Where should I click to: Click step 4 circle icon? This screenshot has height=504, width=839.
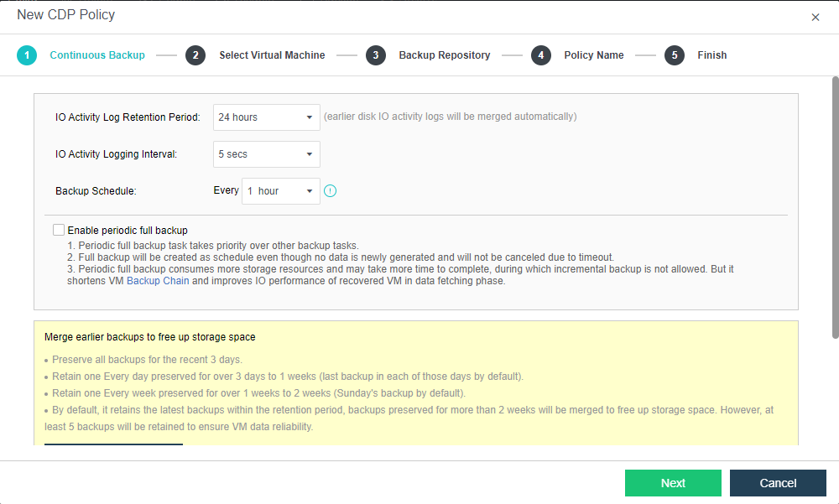(540, 55)
